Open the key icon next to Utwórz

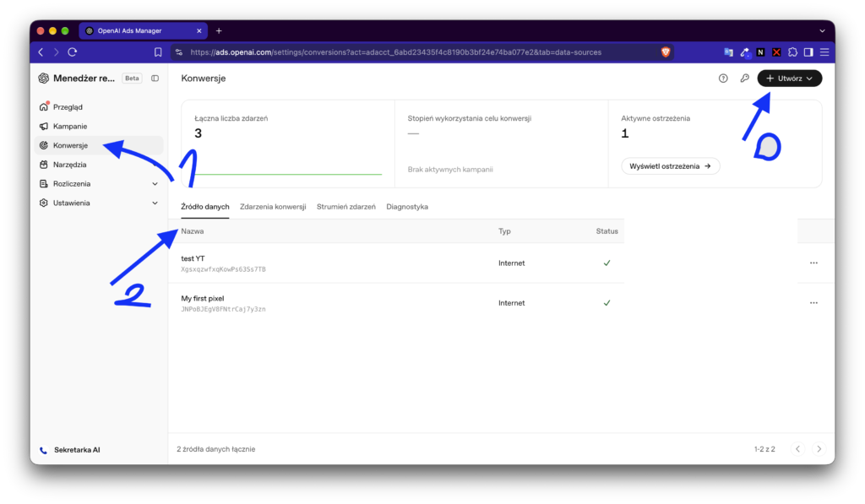(x=745, y=79)
